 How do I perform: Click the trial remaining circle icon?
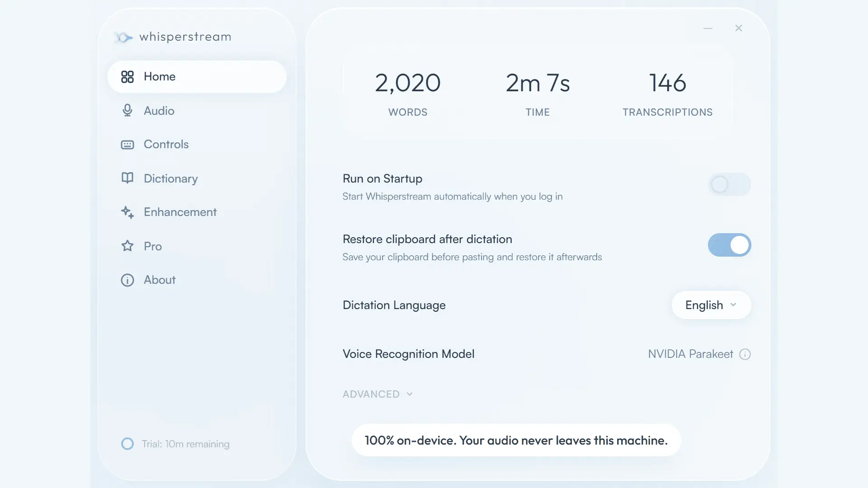point(127,444)
